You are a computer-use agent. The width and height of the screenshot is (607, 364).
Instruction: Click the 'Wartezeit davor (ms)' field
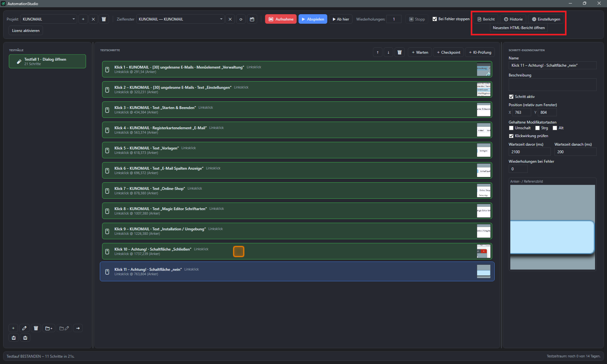pos(529,152)
